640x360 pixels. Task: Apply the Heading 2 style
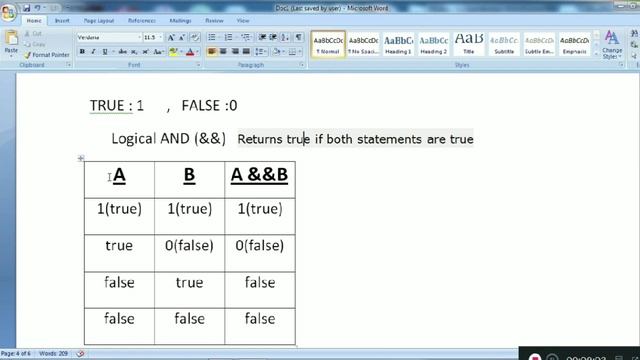click(x=433, y=44)
